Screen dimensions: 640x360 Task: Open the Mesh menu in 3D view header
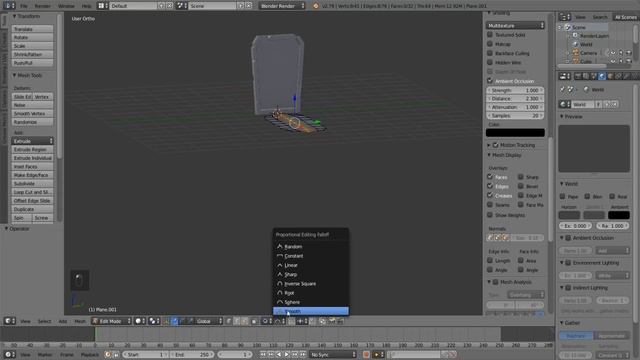[x=80, y=321]
